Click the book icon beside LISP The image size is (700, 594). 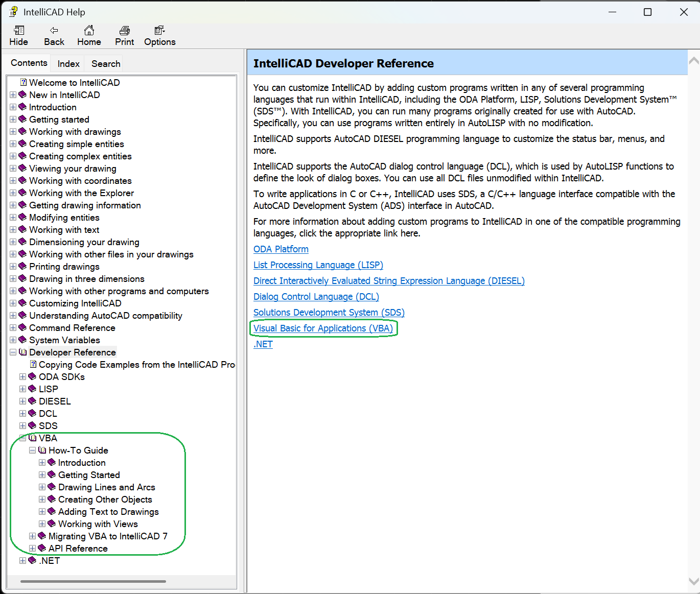tap(32, 389)
